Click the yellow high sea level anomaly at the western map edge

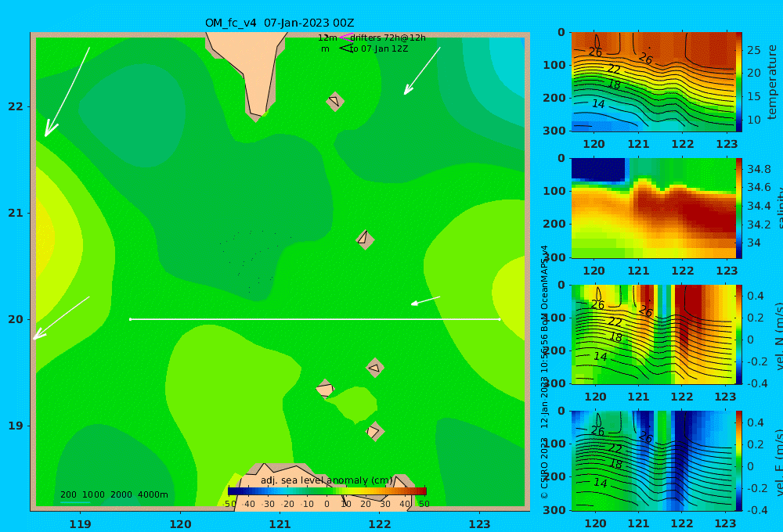[42, 239]
